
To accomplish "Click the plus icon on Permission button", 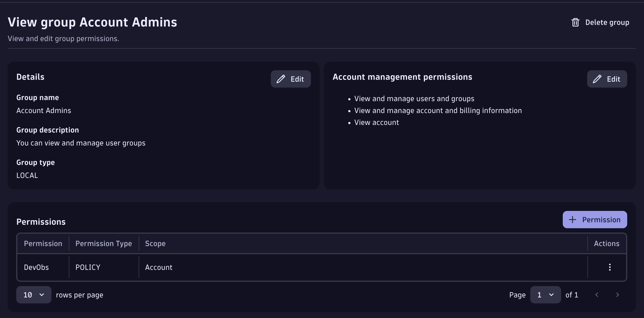I will coord(572,220).
